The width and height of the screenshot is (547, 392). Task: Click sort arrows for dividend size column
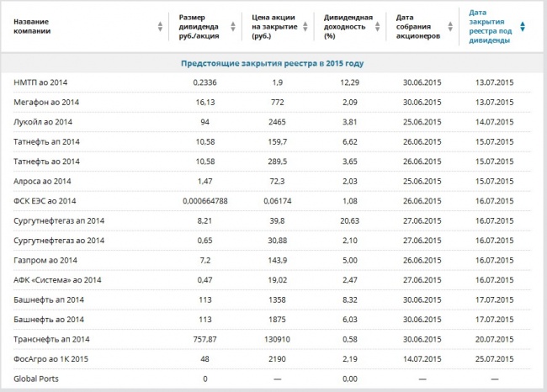click(233, 27)
